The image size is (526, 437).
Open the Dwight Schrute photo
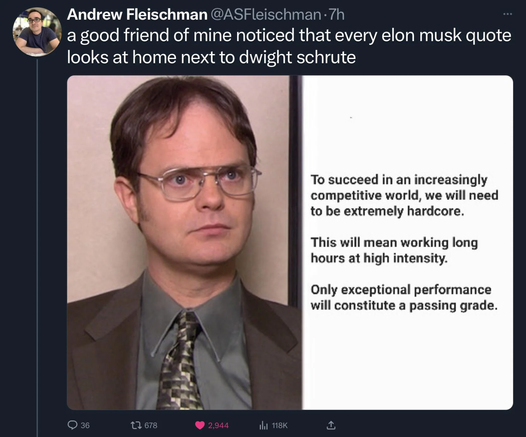(185, 242)
